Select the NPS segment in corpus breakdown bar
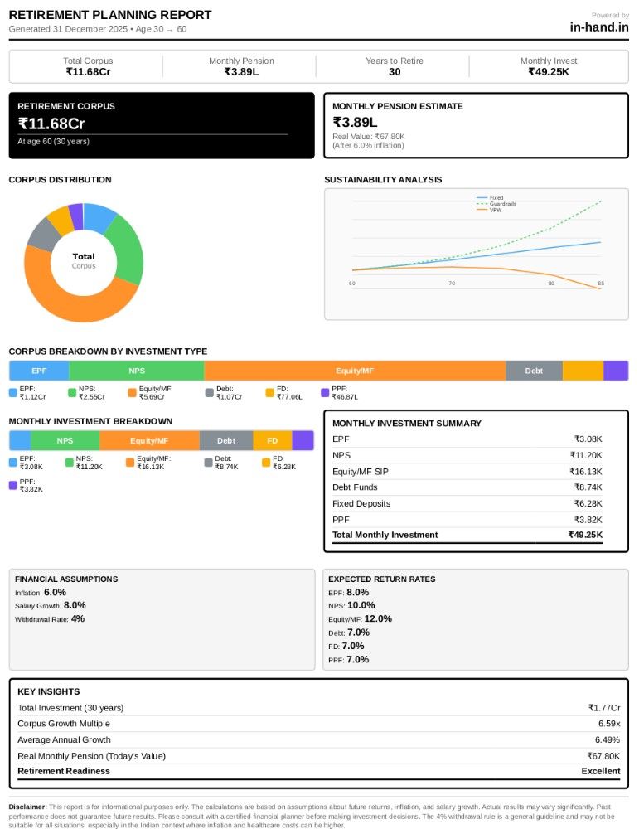Screen dimensions: 644x829 (x=137, y=371)
